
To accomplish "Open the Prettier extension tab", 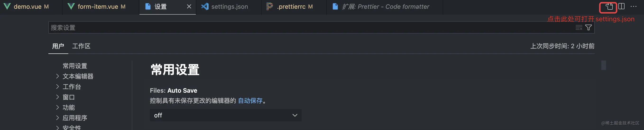I will pyautogui.click(x=385, y=7).
